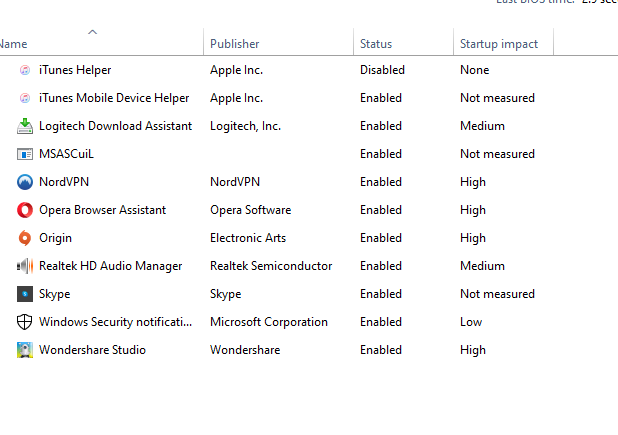Click the NordVPN mountain icon

coord(25,182)
